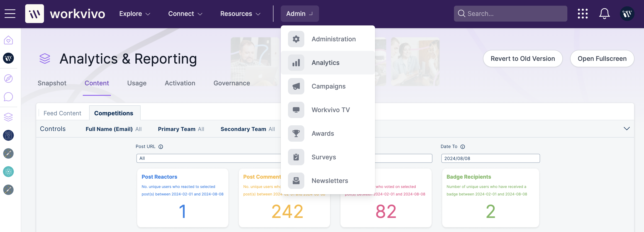This screenshot has width=644, height=232.
Task: Focus the Search input field
Action: coord(510,14)
